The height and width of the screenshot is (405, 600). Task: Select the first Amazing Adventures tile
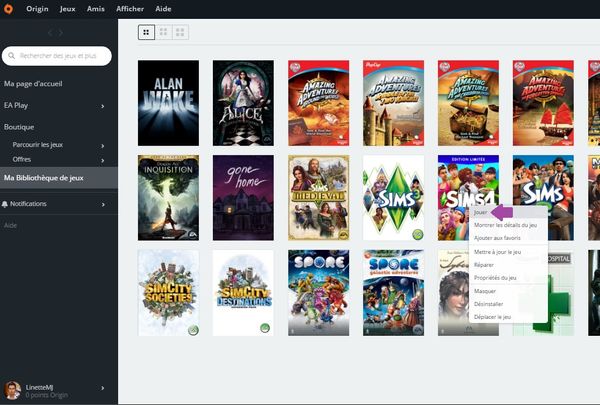pos(318,103)
